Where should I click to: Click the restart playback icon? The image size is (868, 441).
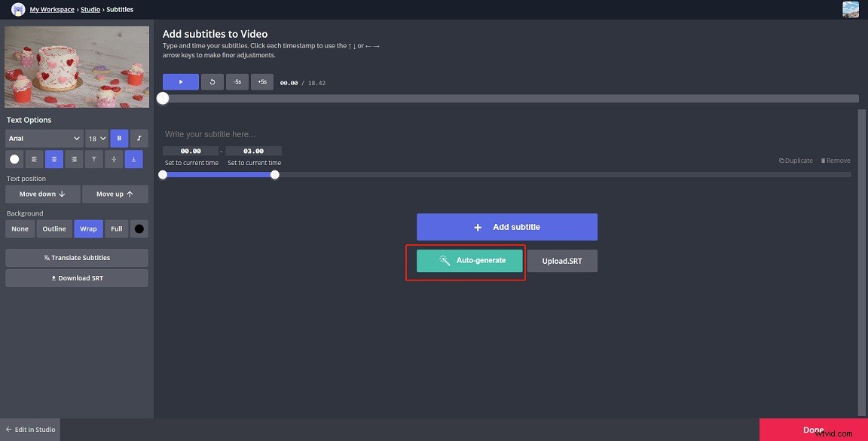click(212, 81)
